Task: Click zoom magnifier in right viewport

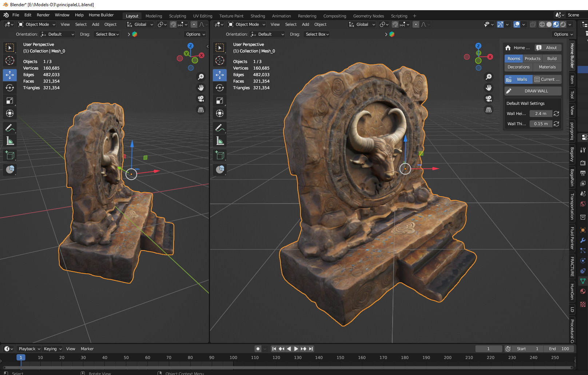Action: pyautogui.click(x=489, y=77)
